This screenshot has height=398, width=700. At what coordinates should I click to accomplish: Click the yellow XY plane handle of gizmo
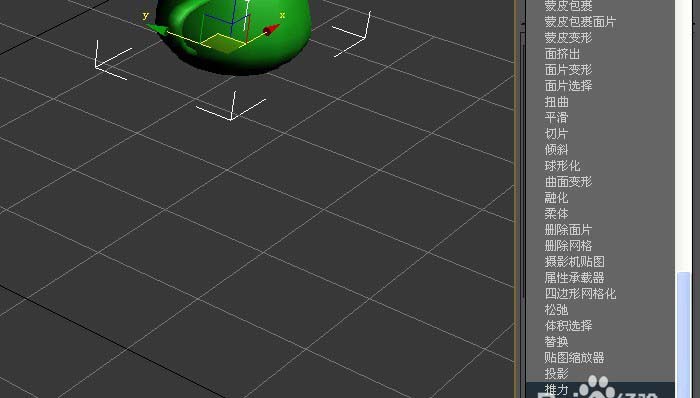coord(223,43)
